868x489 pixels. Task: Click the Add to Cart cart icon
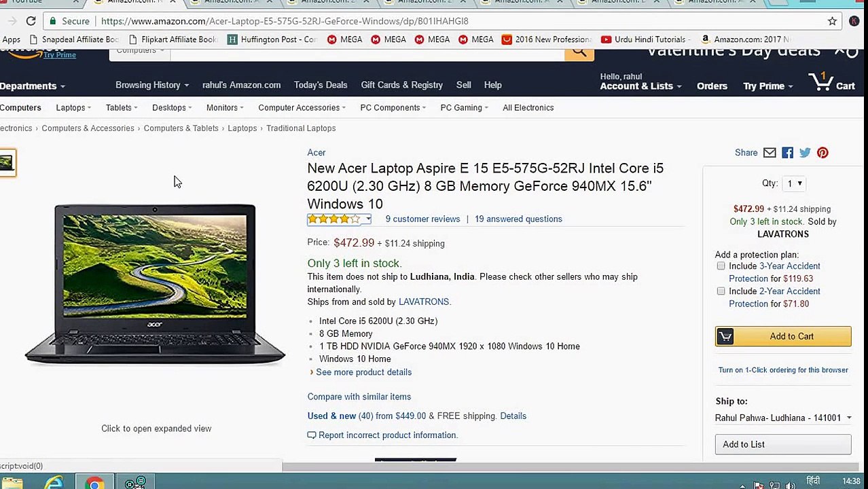pyautogui.click(x=725, y=336)
